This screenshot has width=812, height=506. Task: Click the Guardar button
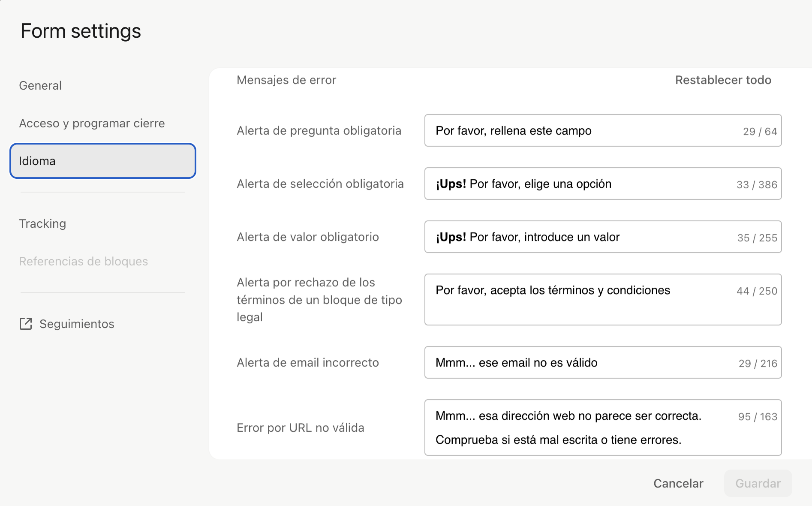coord(758,483)
